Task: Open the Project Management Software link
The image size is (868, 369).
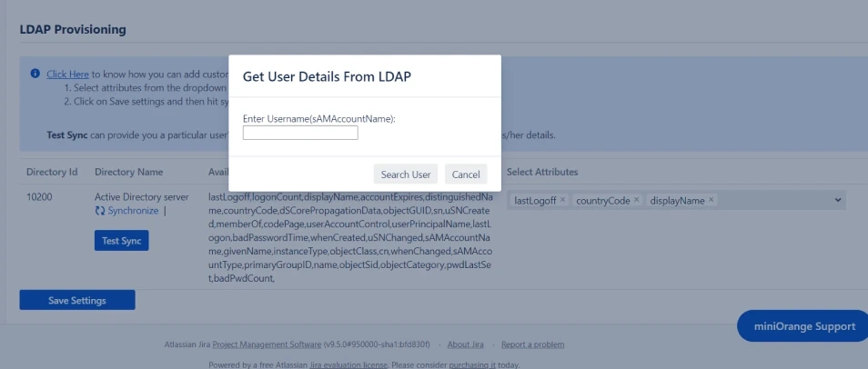Action: [267, 344]
